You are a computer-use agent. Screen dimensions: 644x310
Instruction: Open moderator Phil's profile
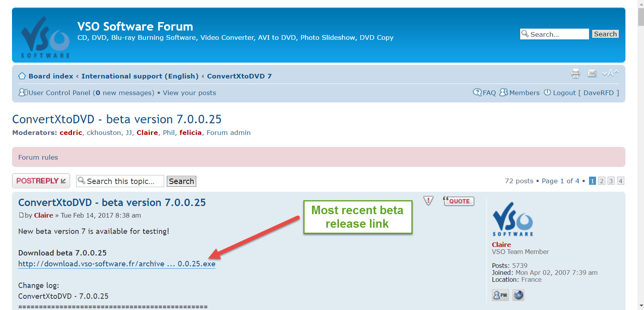click(x=169, y=133)
